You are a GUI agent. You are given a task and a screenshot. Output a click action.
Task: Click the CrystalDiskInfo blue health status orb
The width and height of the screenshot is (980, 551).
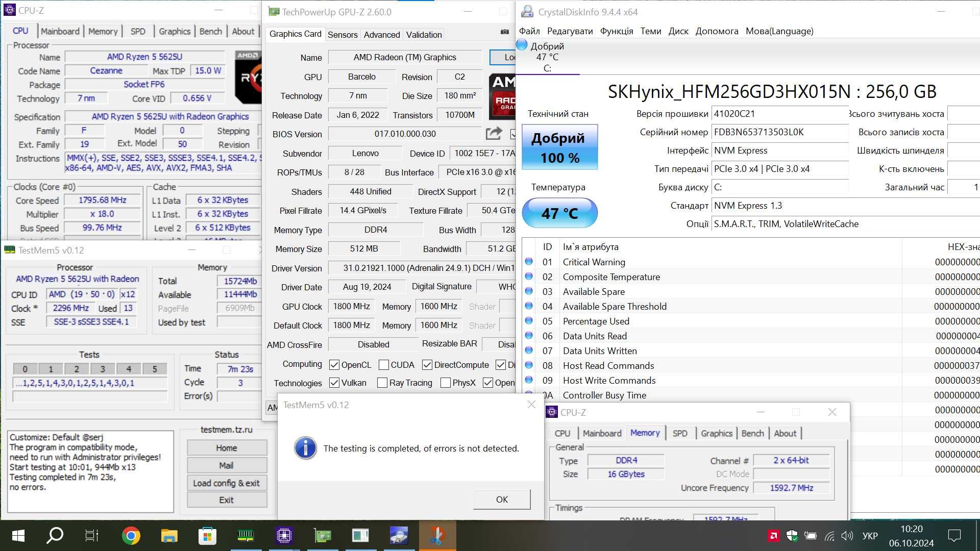(x=522, y=45)
